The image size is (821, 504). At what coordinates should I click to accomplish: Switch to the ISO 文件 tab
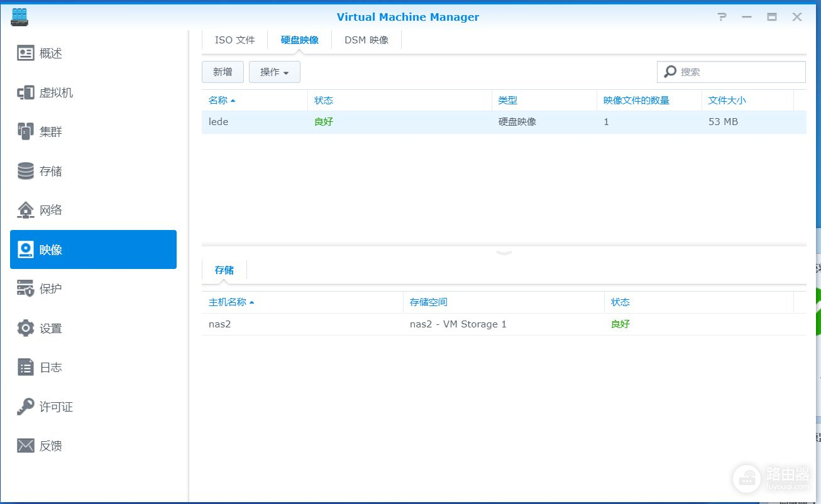(x=234, y=40)
